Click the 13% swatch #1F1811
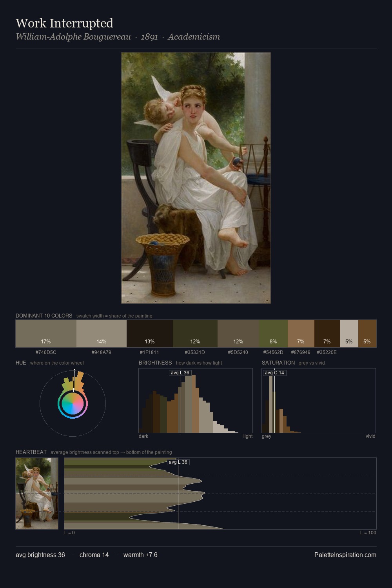The height and width of the screenshot is (588, 392). click(x=150, y=334)
